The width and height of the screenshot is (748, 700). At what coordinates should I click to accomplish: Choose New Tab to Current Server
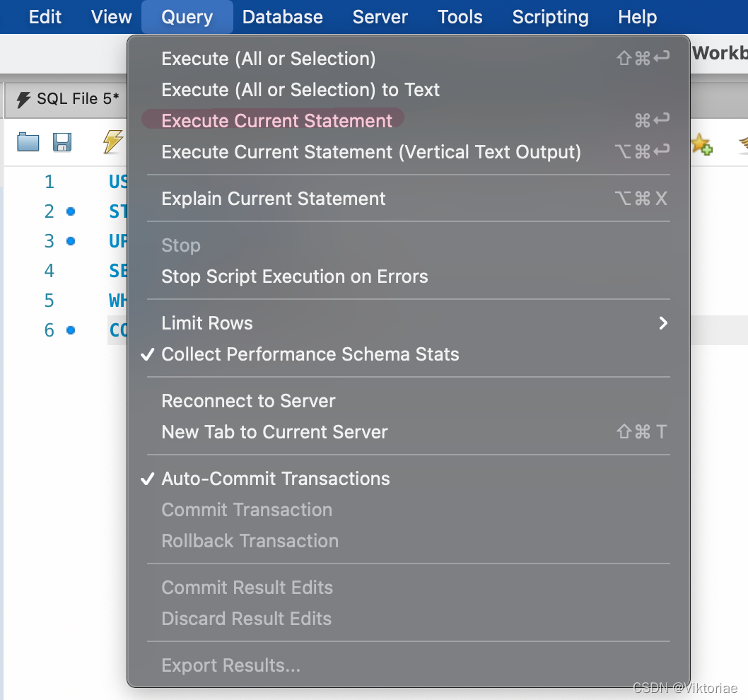click(x=409, y=432)
